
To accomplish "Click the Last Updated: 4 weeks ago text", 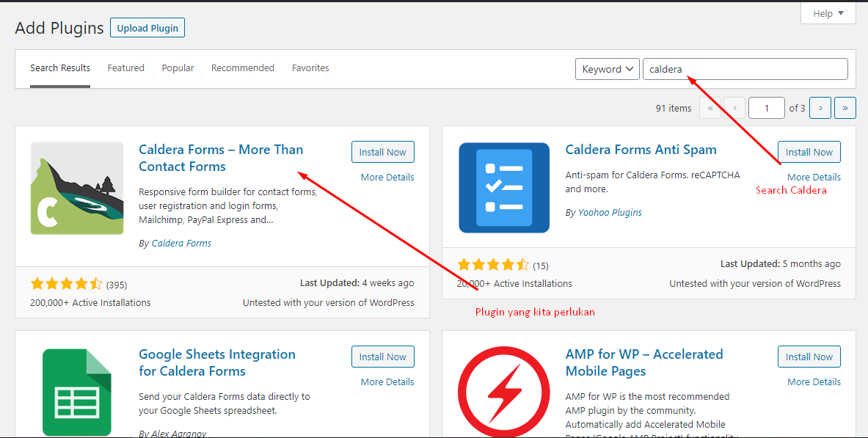I will click(357, 283).
